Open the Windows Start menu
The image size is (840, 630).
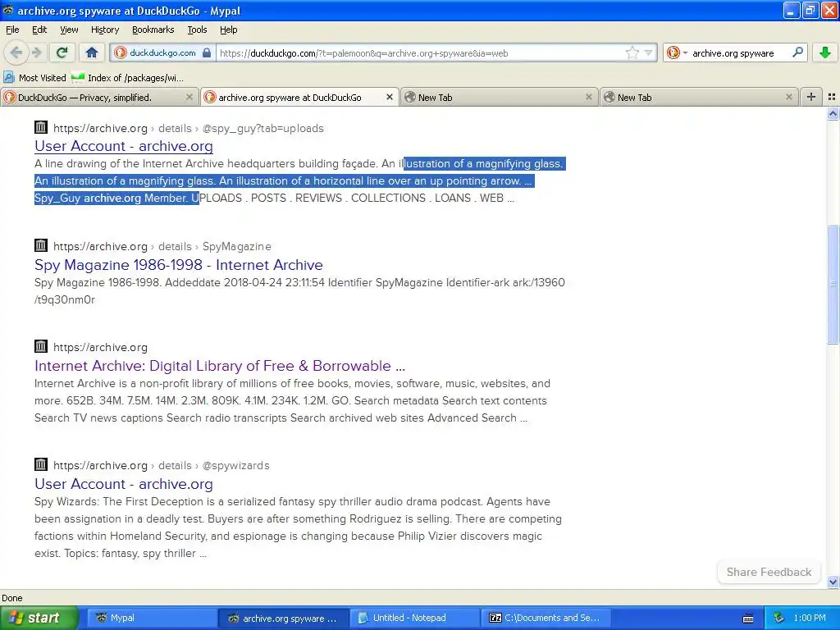(x=39, y=618)
